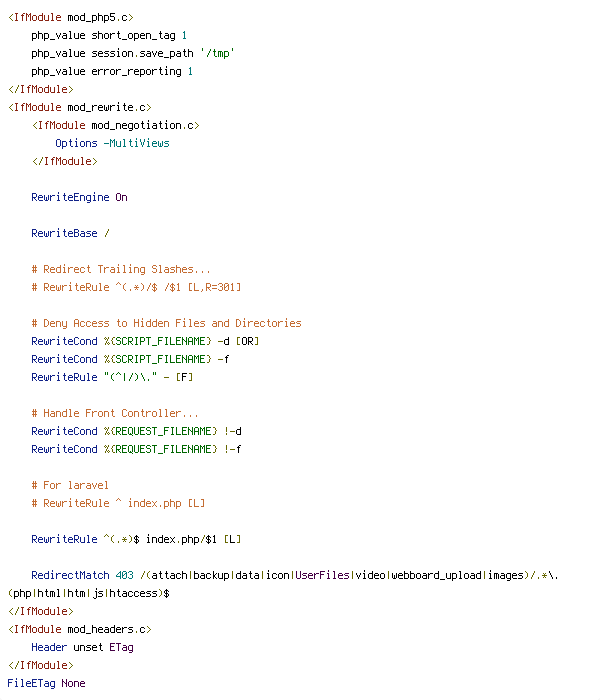Click the "<IfModule mod_rewrite.c>" line

(x=79, y=107)
